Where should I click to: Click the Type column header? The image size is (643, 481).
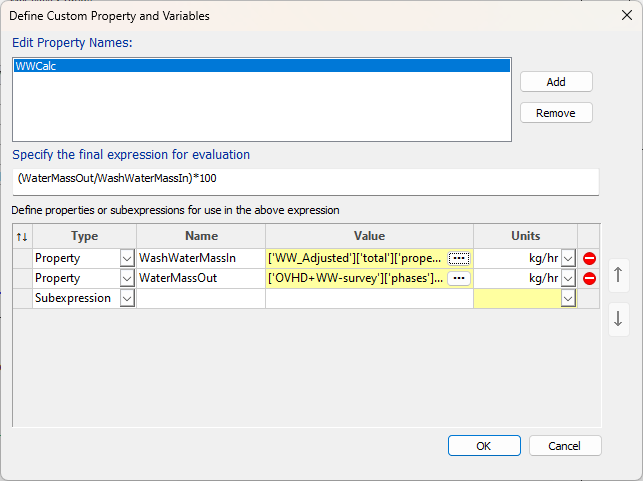(x=84, y=236)
